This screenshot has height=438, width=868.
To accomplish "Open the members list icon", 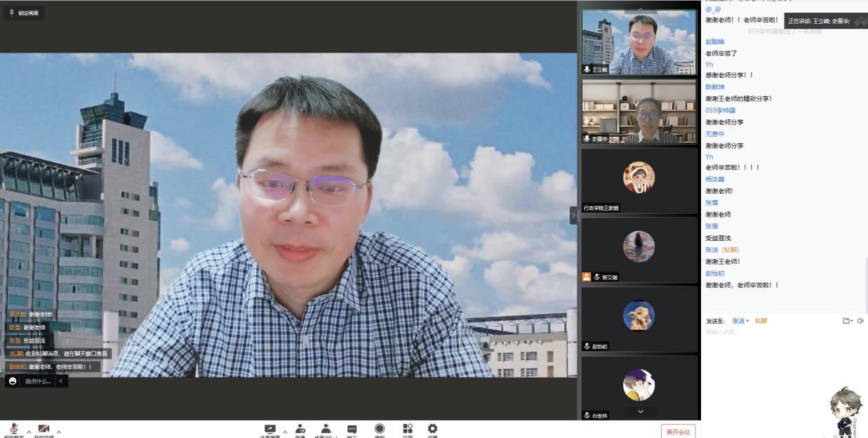I will pos(326,429).
